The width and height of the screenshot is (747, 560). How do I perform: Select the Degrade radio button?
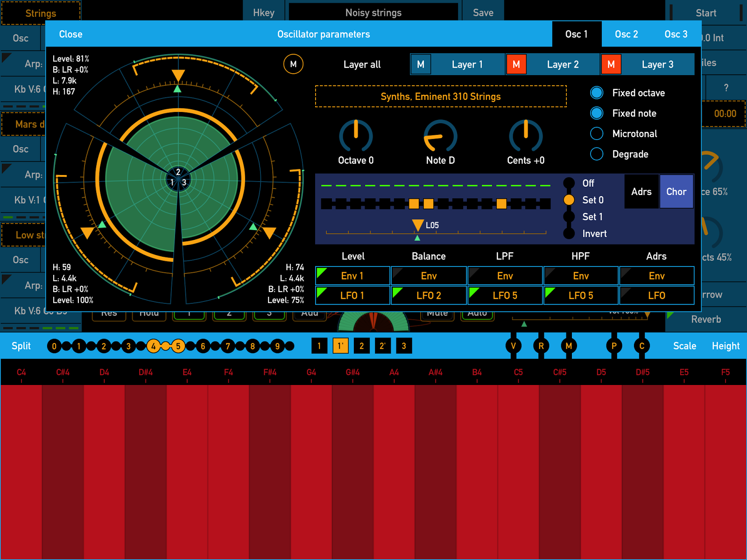[x=597, y=154]
